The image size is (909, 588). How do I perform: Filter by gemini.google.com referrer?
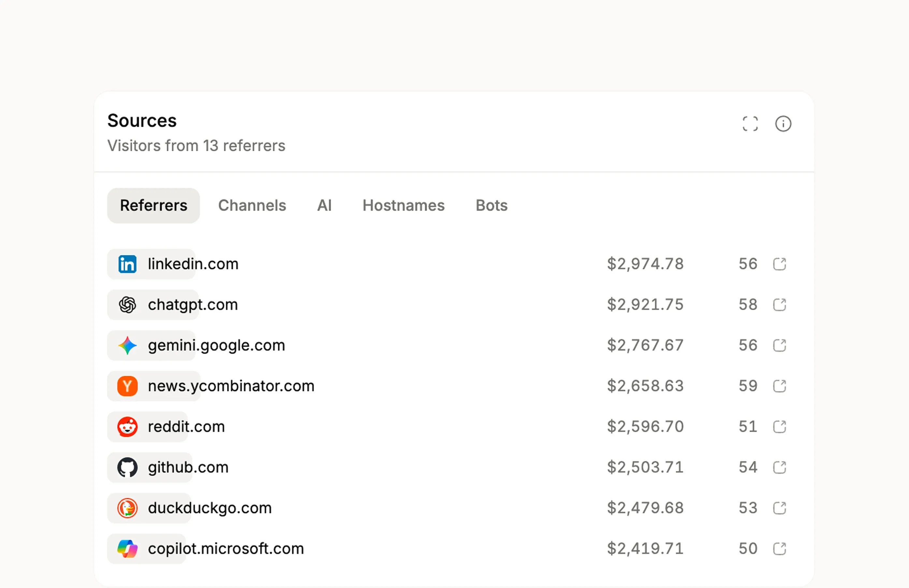coord(216,345)
